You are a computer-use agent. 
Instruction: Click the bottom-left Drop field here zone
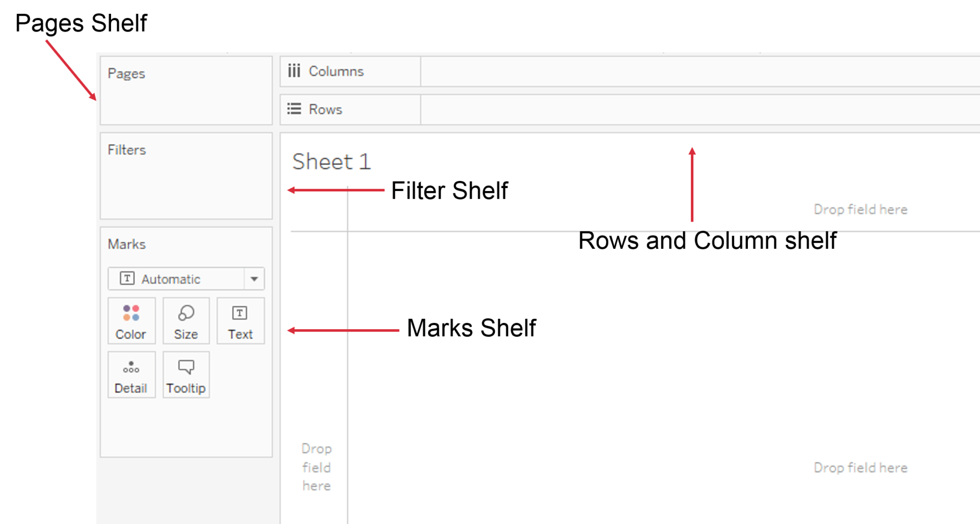(315, 467)
